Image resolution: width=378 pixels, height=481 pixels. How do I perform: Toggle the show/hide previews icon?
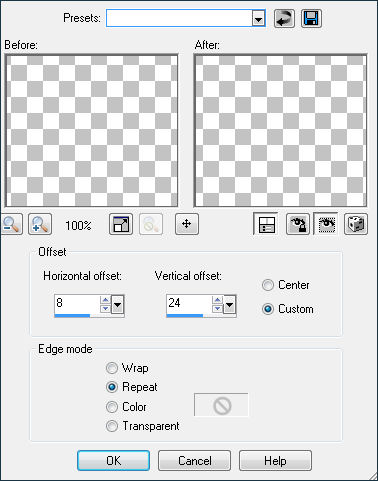[x=266, y=224]
